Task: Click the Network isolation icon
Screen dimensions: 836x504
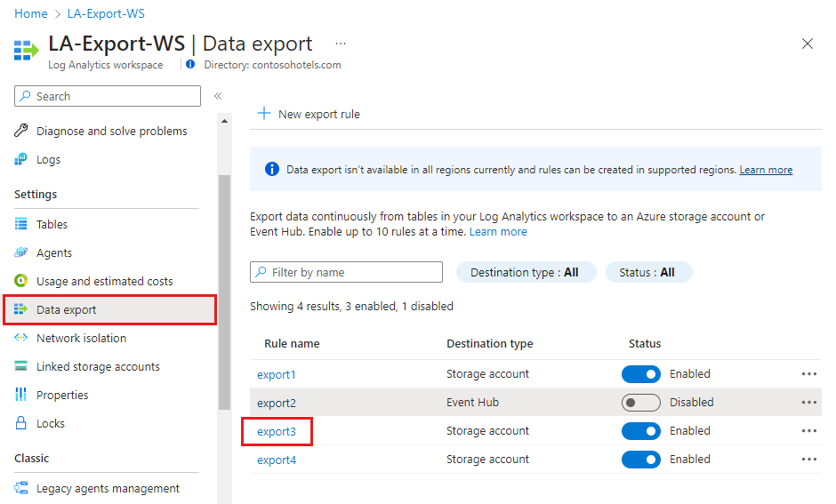Action: (21, 339)
